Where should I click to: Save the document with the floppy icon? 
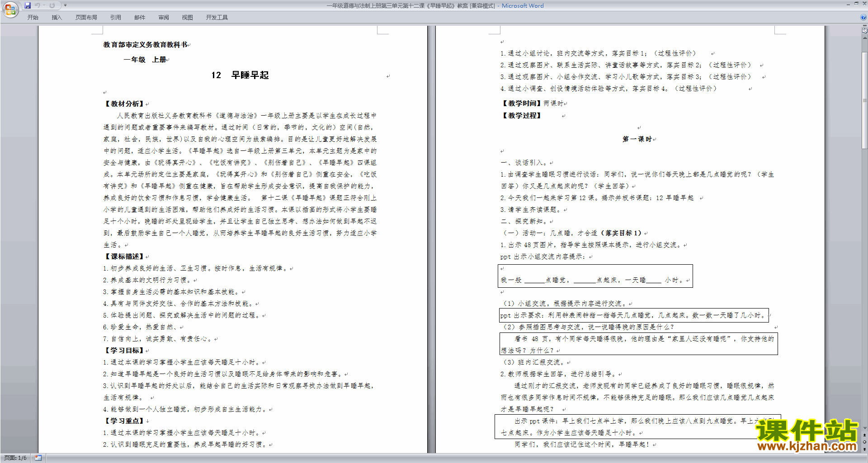(28, 5)
